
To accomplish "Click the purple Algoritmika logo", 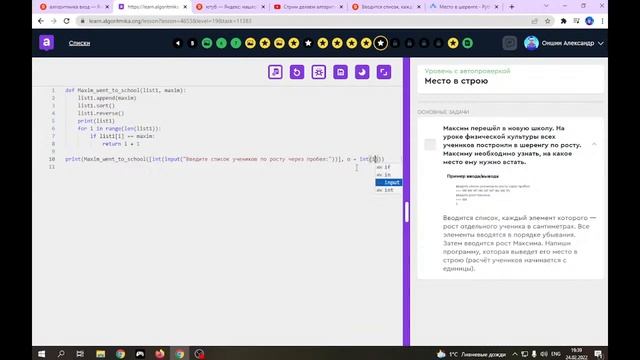I will [47, 43].
